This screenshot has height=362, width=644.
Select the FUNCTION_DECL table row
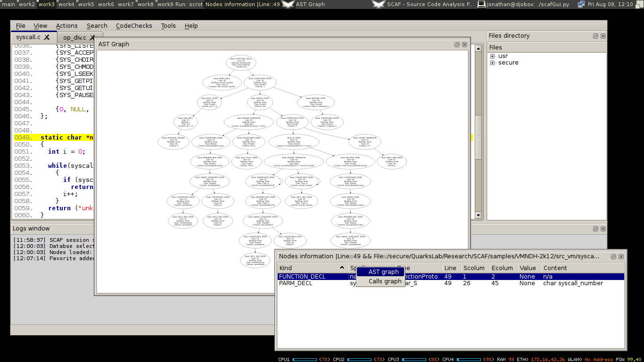click(x=451, y=277)
